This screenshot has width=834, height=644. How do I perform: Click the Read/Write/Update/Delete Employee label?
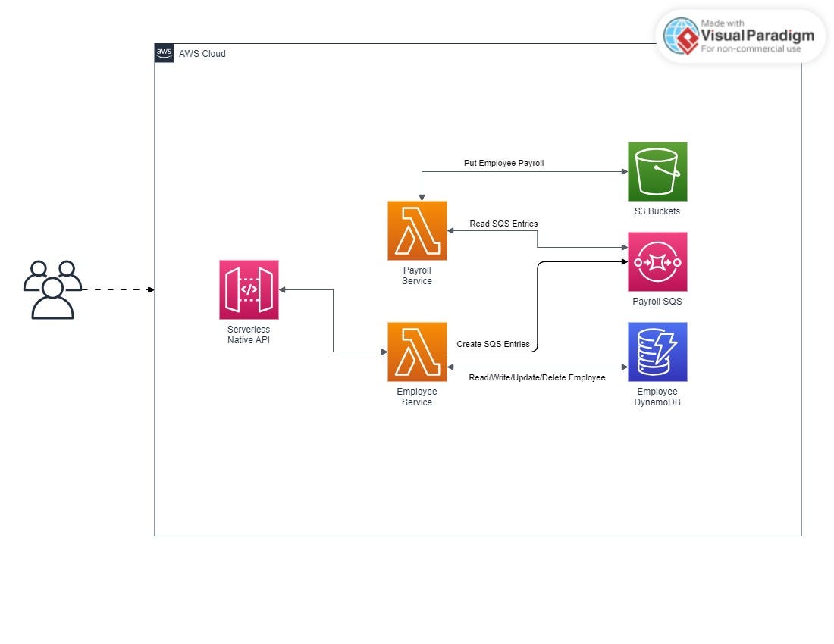(538, 377)
